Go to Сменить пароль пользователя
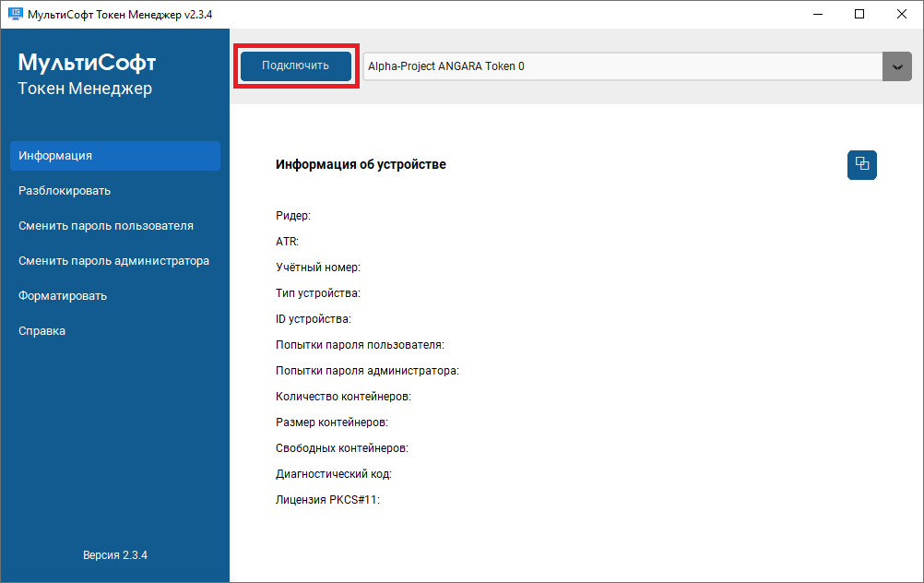 (106, 226)
